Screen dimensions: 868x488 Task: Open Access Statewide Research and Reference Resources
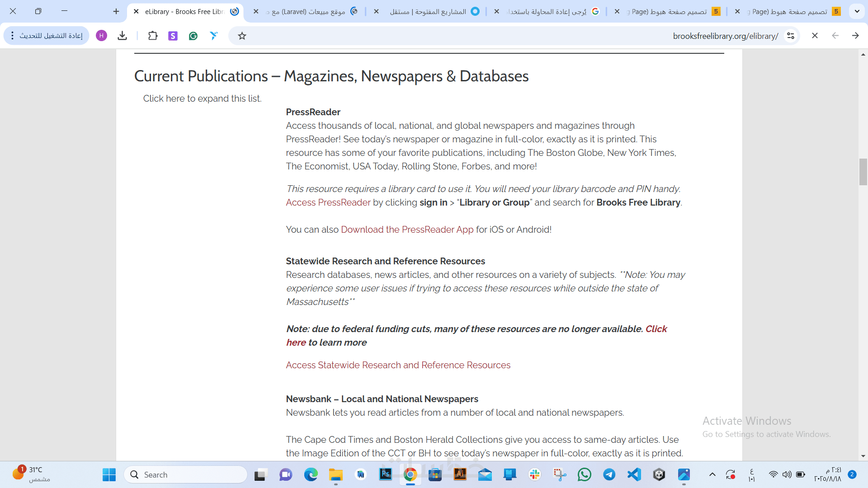pos(398,365)
